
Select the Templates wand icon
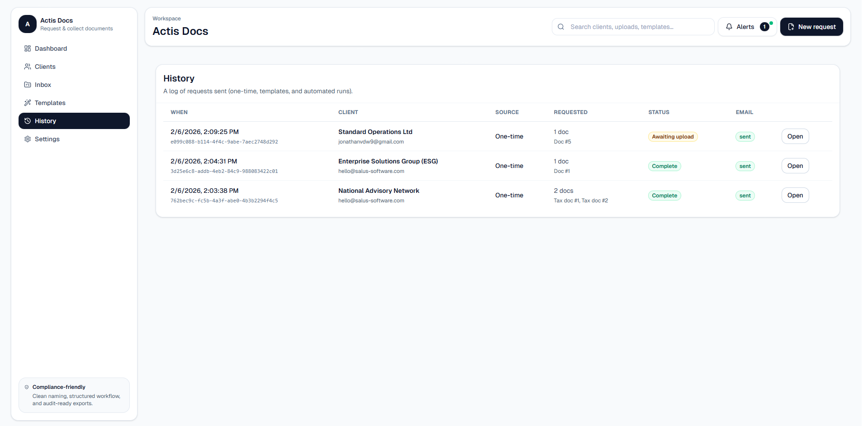[x=28, y=103]
